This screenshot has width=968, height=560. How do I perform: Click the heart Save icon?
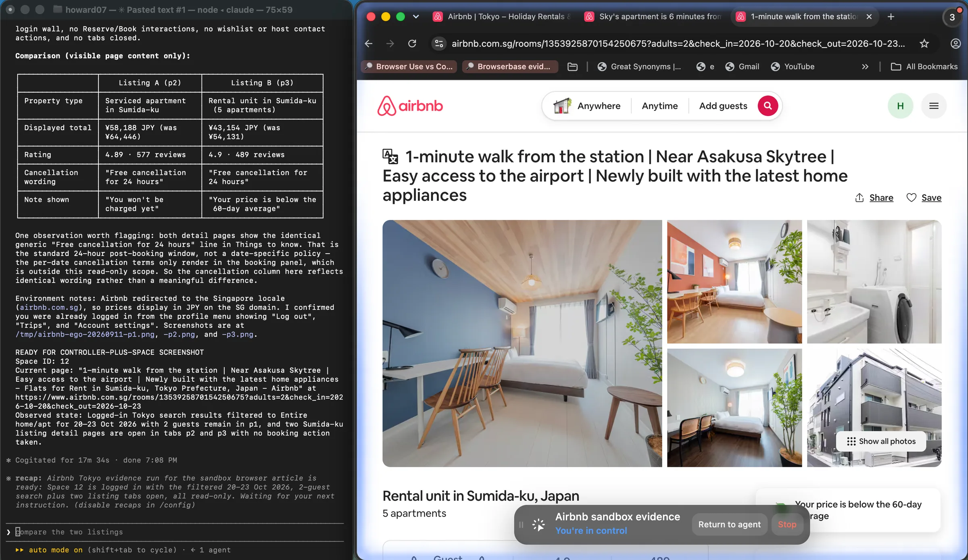911,198
